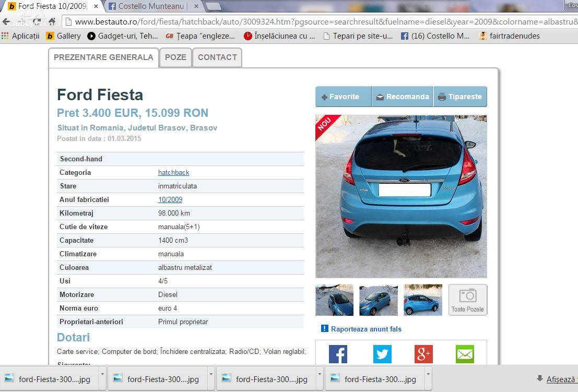Click the albastru metalizat color value

click(x=185, y=267)
